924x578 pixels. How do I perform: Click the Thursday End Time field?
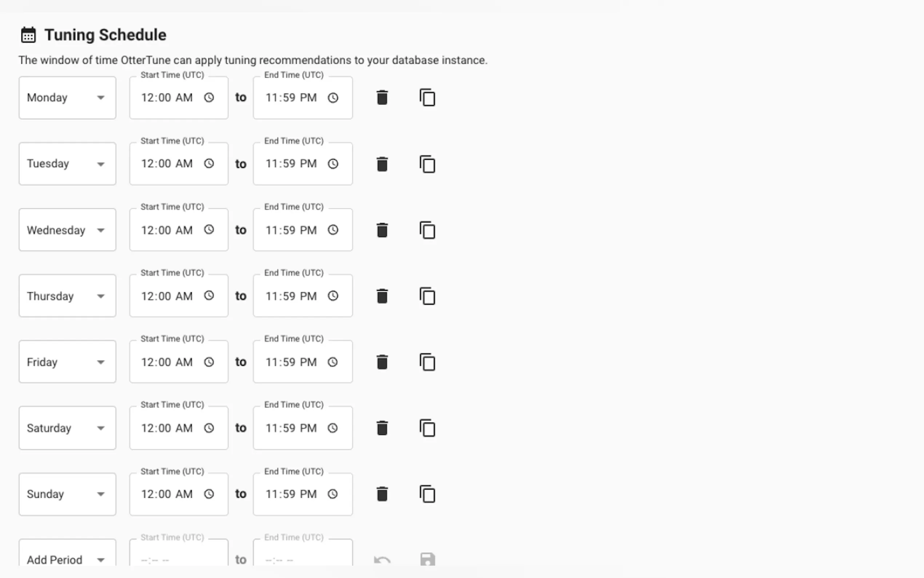292,296
